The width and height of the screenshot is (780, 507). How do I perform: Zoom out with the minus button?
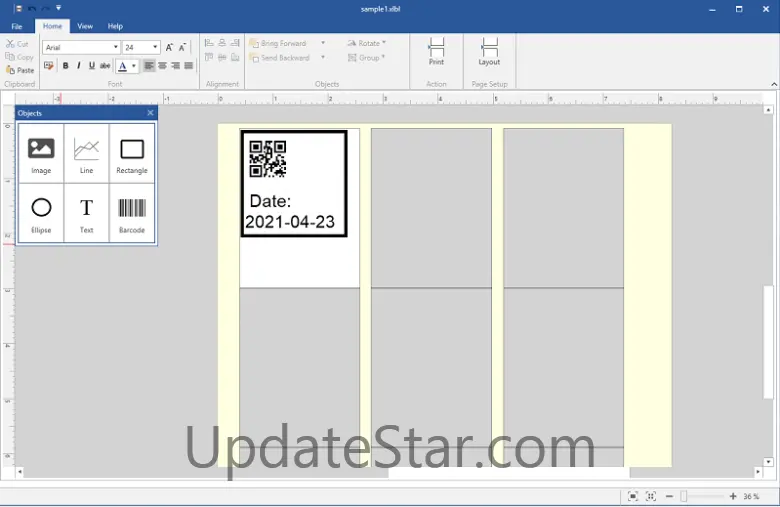(669, 496)
